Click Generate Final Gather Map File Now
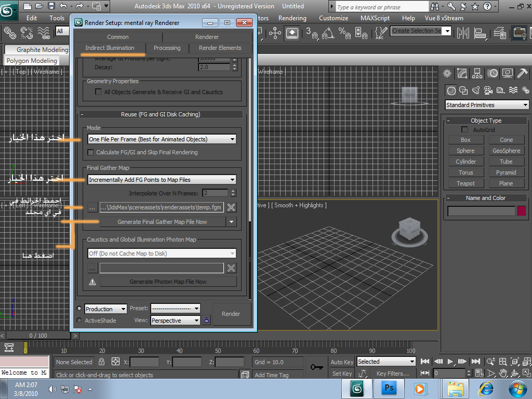 (x=162, y=222)
